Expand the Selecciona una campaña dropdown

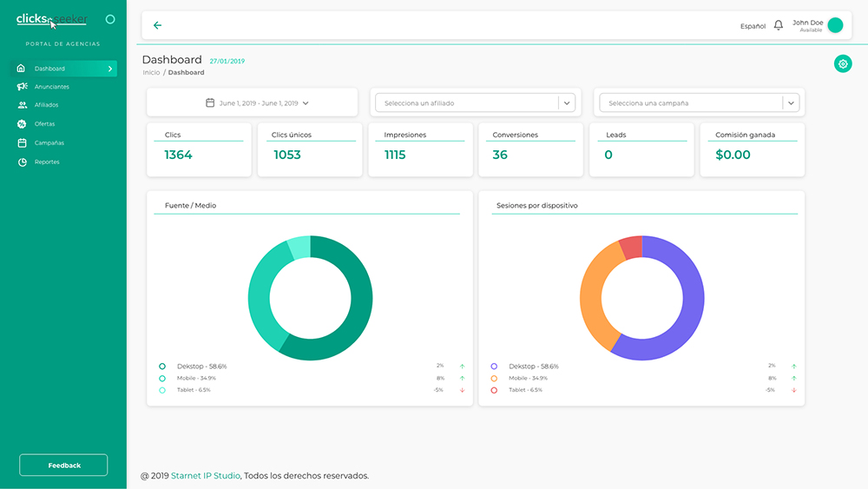(x=790, y=103)
